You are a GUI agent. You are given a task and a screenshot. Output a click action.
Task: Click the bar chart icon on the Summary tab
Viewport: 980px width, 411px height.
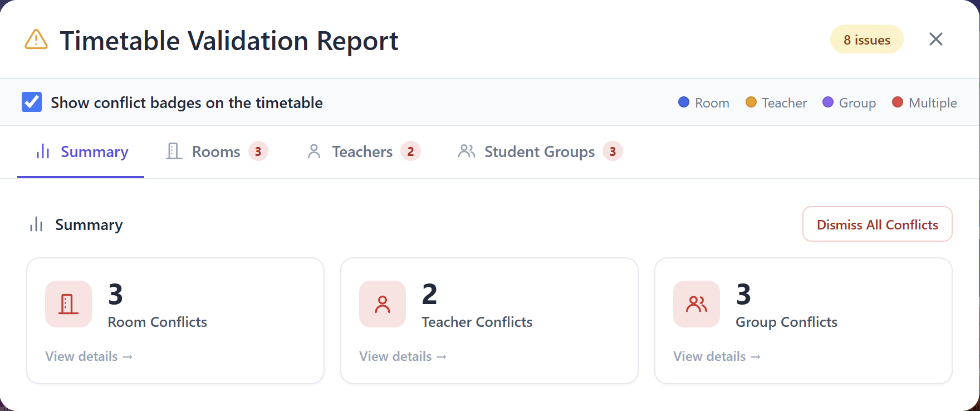tap(43, 151)
